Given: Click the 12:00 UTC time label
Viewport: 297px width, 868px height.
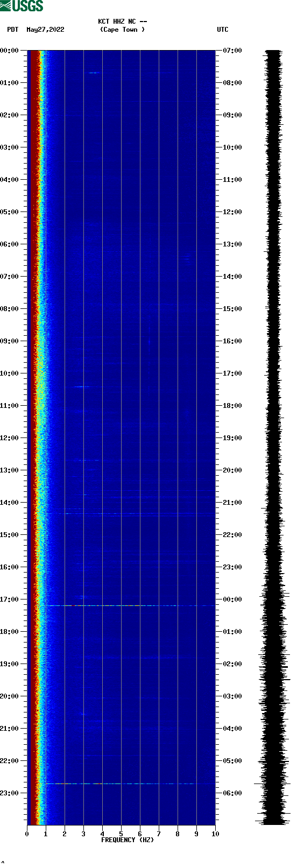Looking at the screenshot, I should point(232,212).
